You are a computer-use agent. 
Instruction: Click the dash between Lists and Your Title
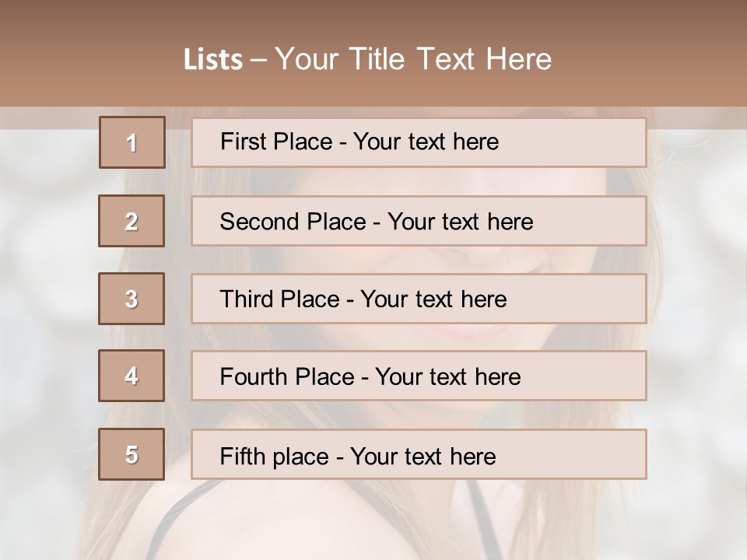258,60
